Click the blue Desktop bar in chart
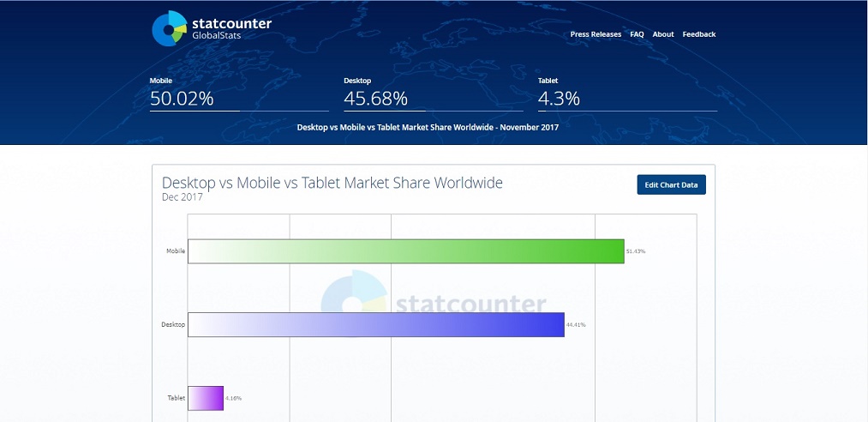This screenshot has width=868, height=422. (x=376, y=324)
